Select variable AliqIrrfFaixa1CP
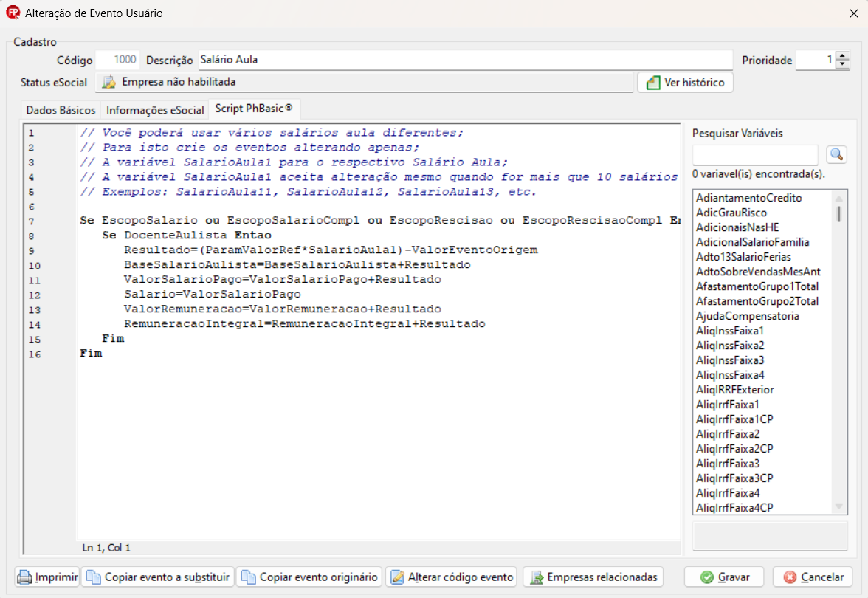Image resolution: width=868 pixels, height=598 pixels. point(734,419)
